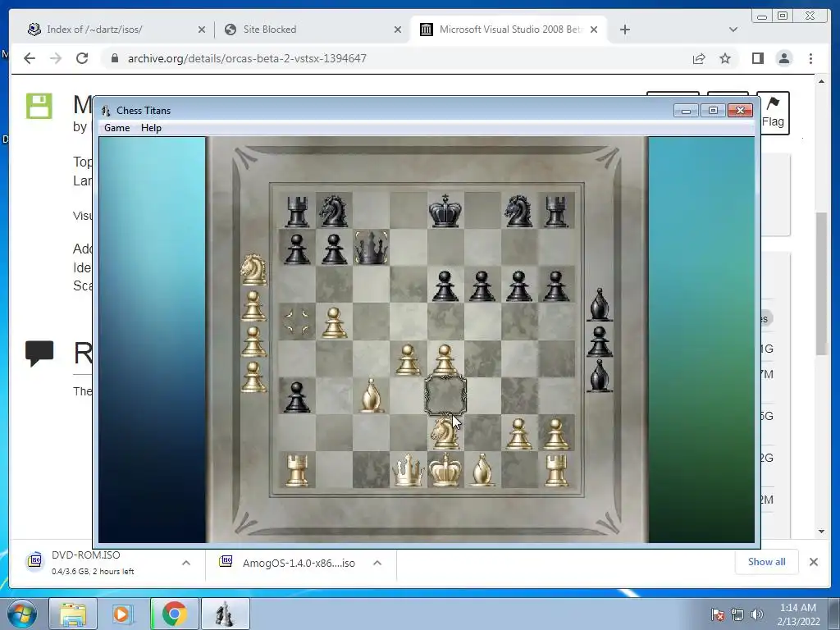Click the black knight on b8
This screenshot has width=840, height=630.
334,211
